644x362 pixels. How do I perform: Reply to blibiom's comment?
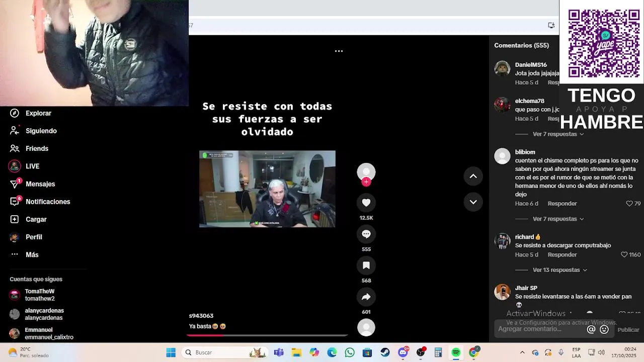coord(562,204)
